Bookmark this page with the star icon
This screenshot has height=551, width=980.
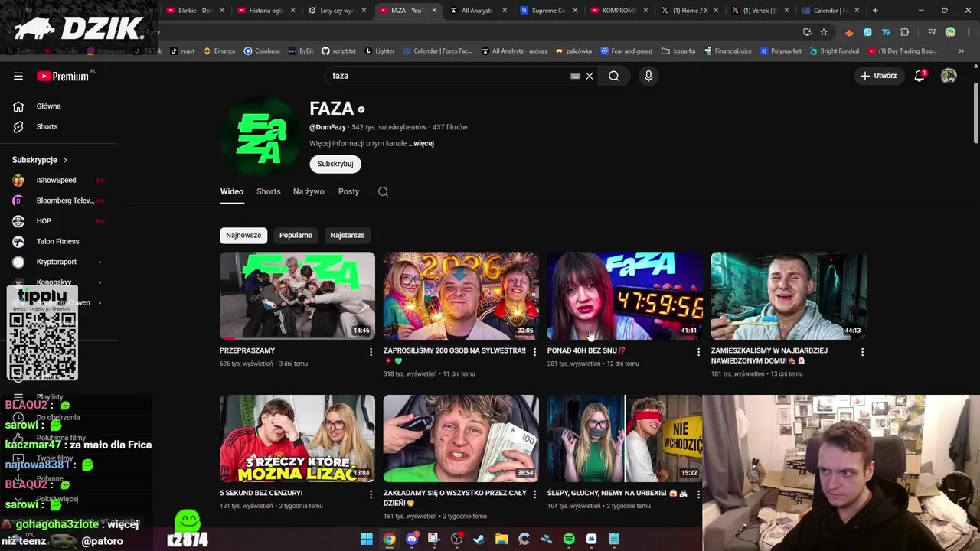pos(824,32)
